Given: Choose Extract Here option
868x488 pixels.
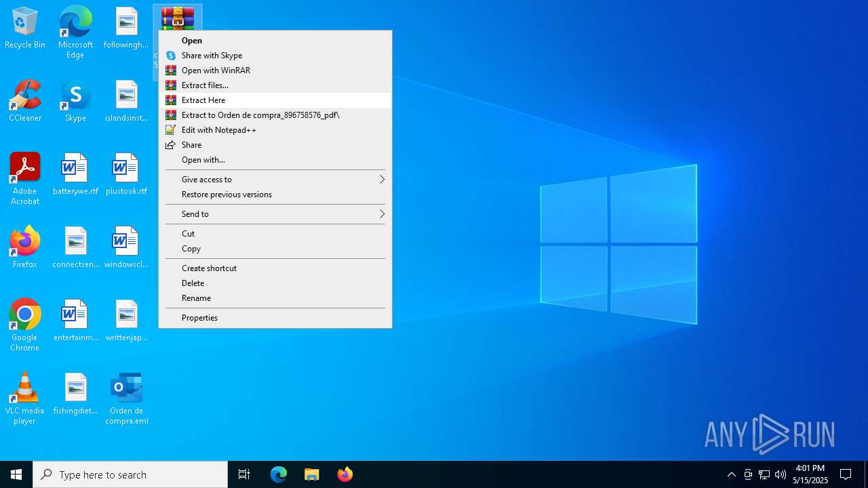Looking at the screenshot, I should click(275, 100).
